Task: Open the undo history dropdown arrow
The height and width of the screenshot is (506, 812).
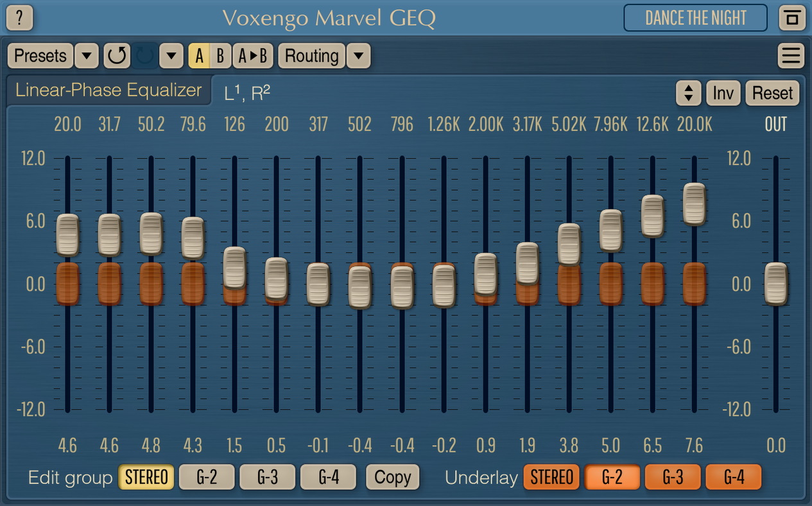Action: (x=171, y=56)
